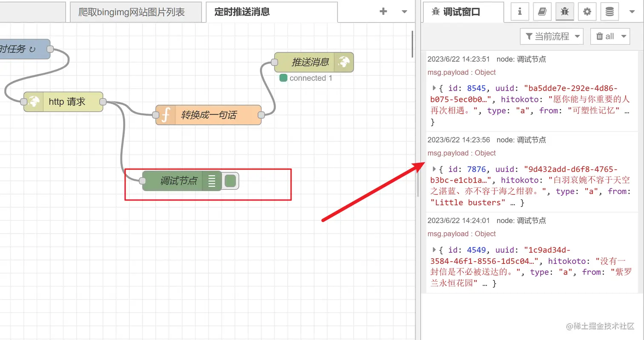This screenshot has height=340, width=644.
Task: Click input port of 推送消息 node
Action: tap(274, 62)
